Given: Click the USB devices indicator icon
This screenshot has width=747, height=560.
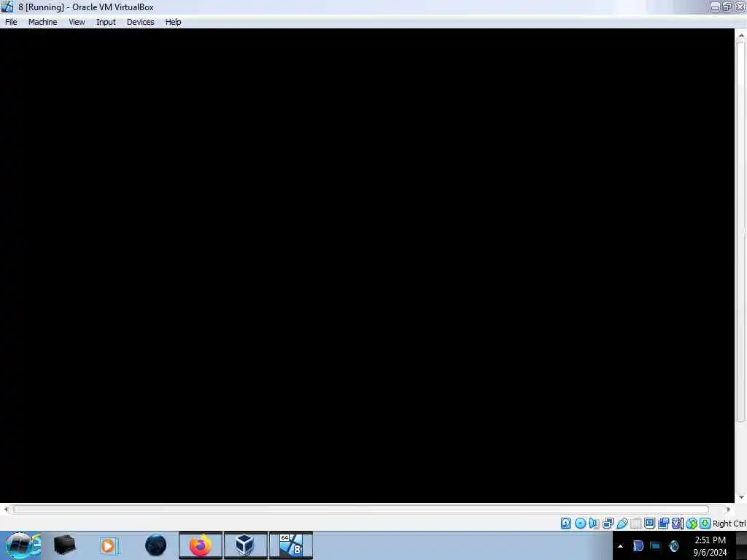Looking at the screenshot, I should (622, 524).
